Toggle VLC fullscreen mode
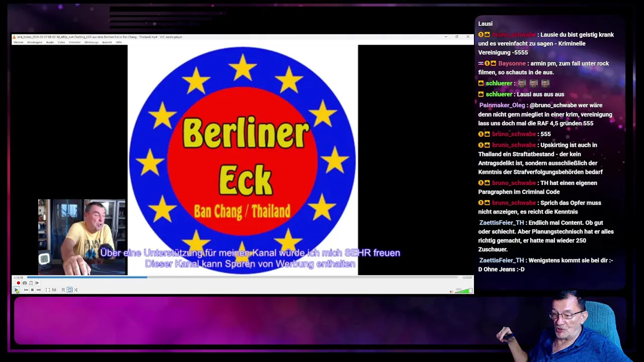644x362 pixels. tap(48, 290)
